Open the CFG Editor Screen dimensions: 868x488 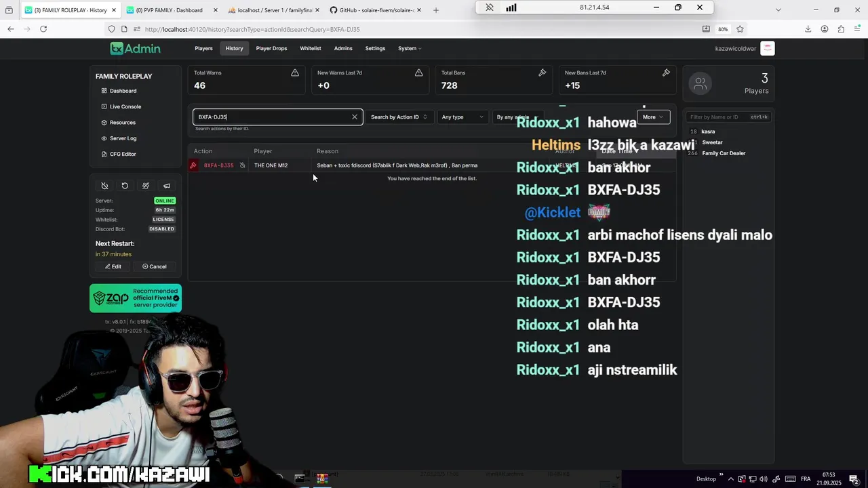[119, 154]
